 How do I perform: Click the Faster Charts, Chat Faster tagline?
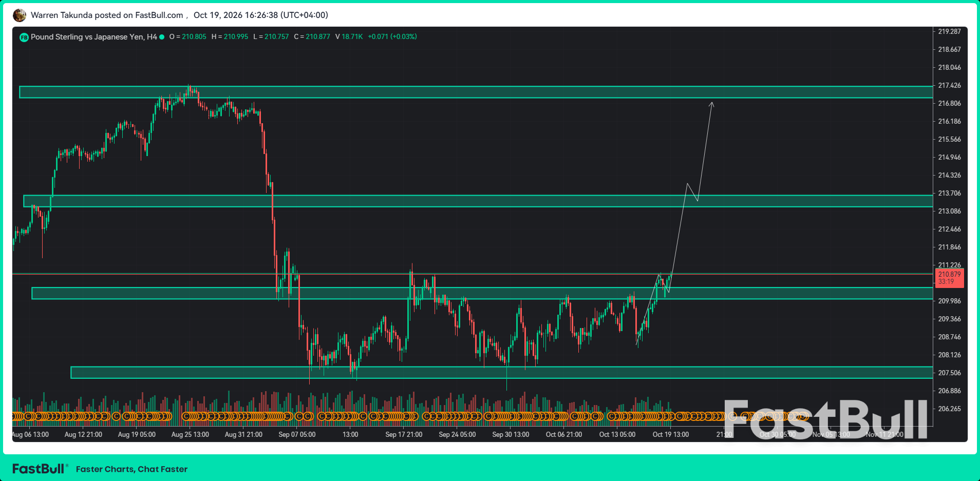(131, 469)
